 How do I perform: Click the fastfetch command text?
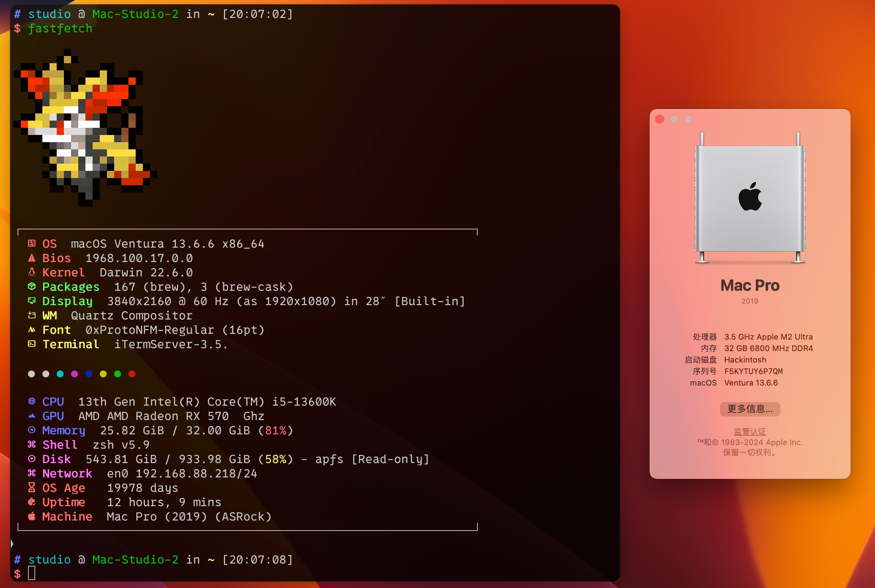coord(60,28)
